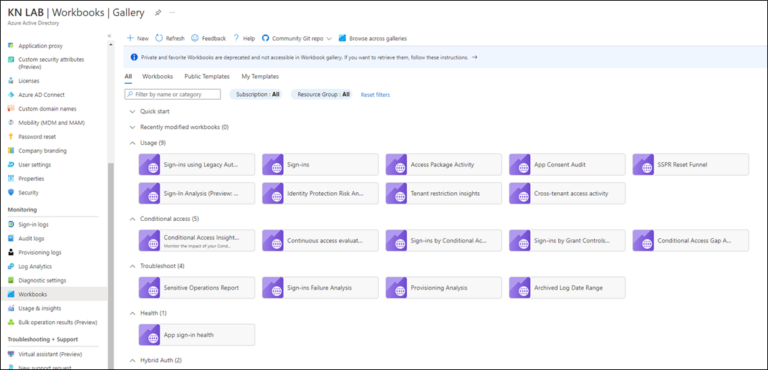Open the Archived Log Date Range workbook
The image size is (768, 370).
567,288
